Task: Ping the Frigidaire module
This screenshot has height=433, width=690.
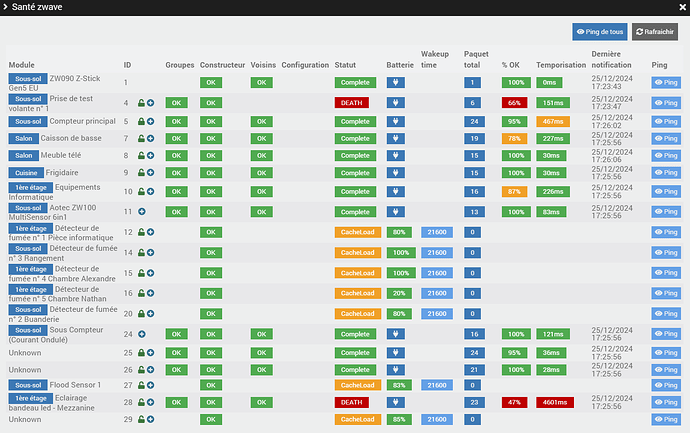Action: coord(665,173)
